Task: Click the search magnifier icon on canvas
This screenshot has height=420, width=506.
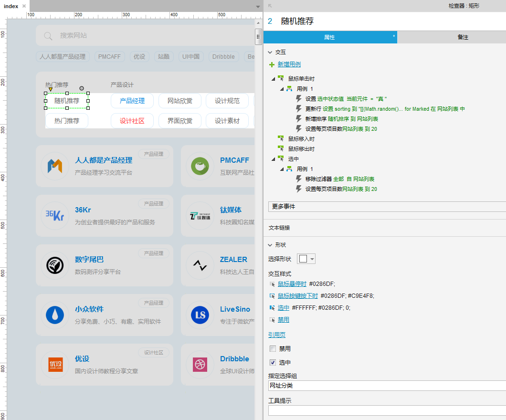Action: (48, 36)
